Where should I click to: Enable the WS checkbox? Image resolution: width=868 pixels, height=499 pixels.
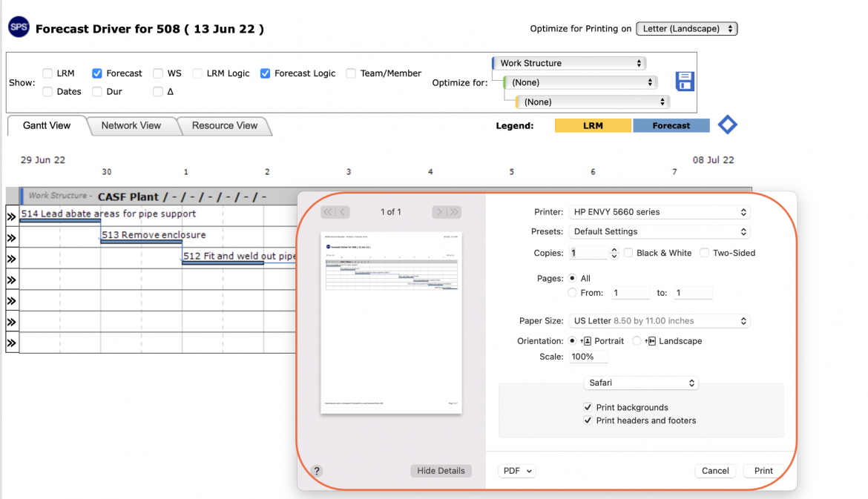coord(158,73)
